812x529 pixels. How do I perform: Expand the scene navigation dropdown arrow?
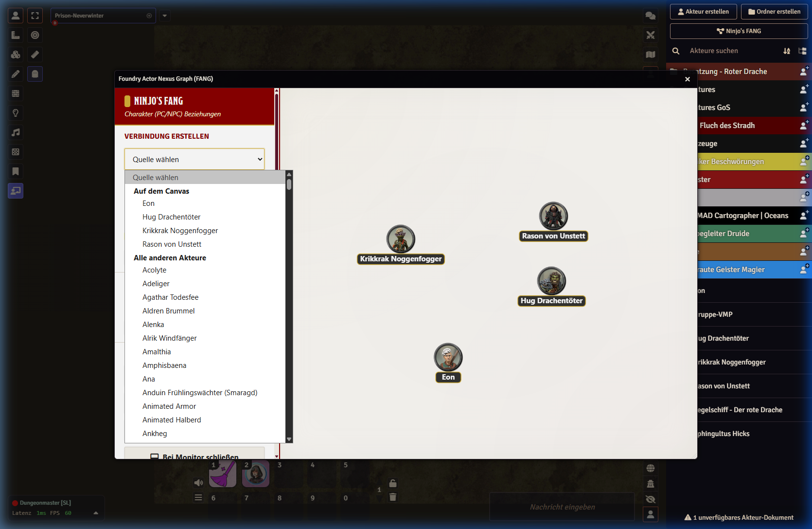point(165,16)
